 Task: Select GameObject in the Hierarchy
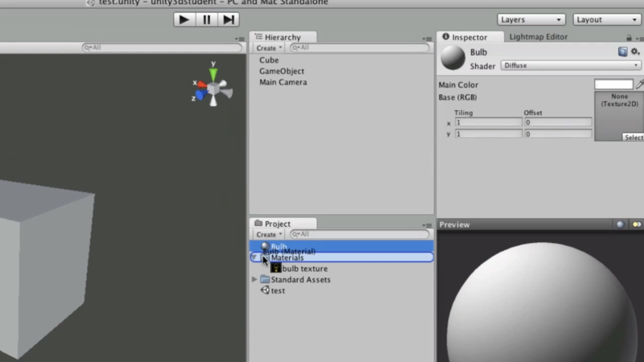pyautogui.click(x=281, y=71)
